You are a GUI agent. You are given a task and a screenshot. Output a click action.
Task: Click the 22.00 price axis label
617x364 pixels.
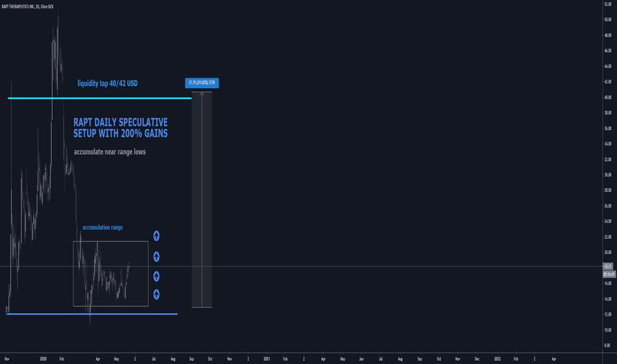click(x=608, y=237)
